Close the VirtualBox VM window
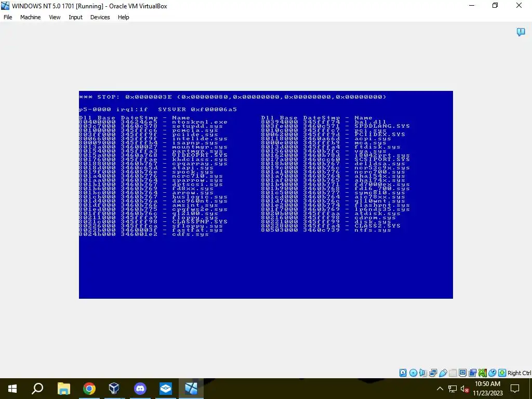The height and width of the screenshot is (399, 532). (519, 5)
